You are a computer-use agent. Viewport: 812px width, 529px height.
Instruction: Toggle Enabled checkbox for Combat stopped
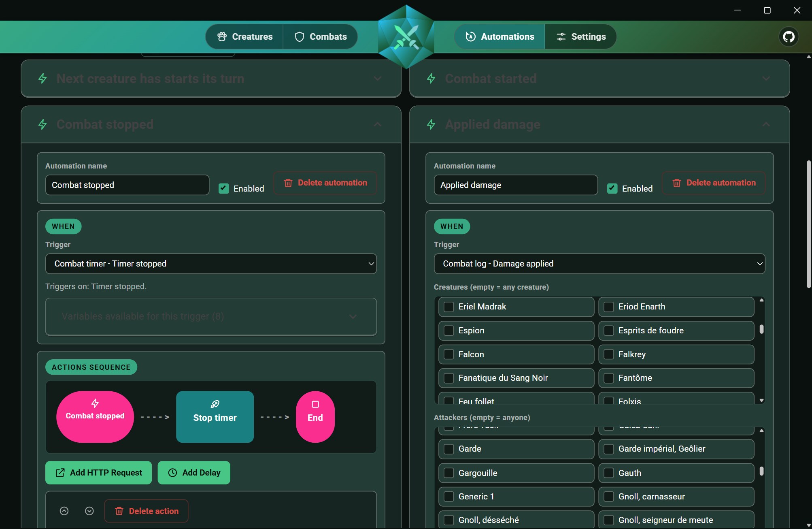pos(224,188)
